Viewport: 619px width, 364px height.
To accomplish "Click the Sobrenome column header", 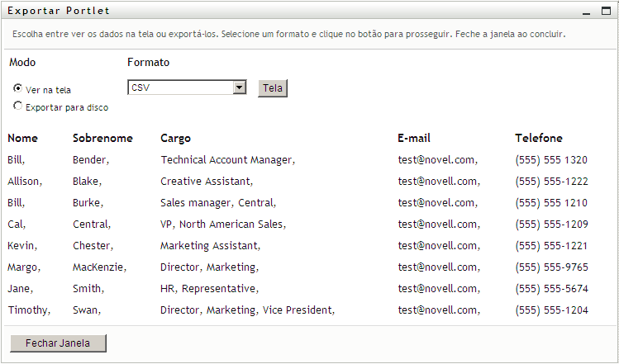I will (102, 139).
